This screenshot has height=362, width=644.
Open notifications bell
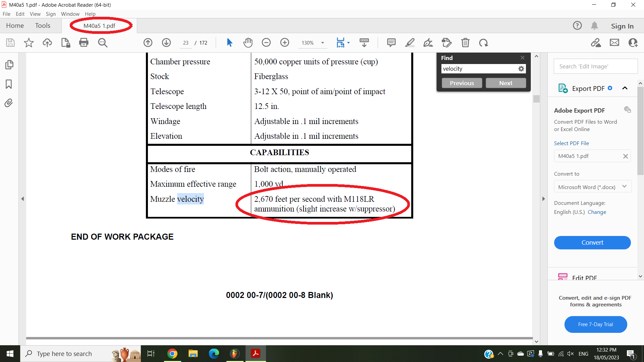click(x=595, y=25)
